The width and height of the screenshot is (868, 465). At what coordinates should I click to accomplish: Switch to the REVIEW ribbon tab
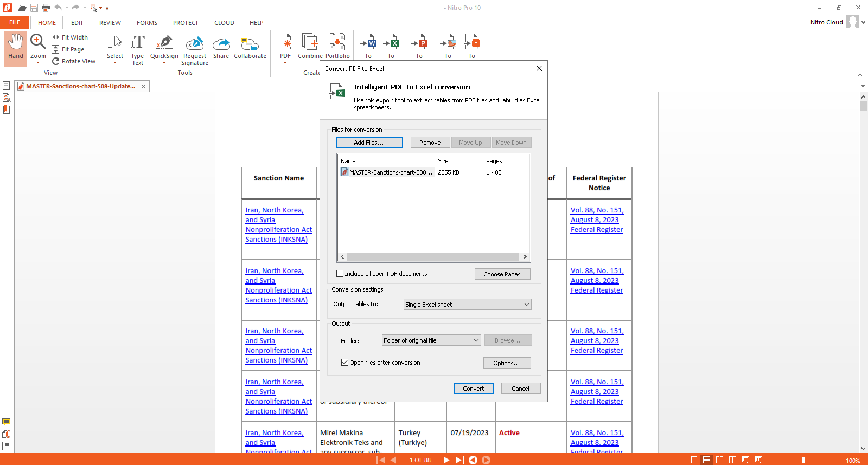(110, 23)
